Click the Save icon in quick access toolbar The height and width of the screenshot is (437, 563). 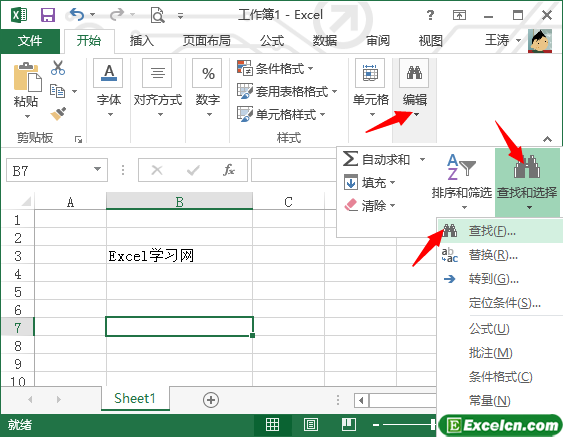[48, 15]
